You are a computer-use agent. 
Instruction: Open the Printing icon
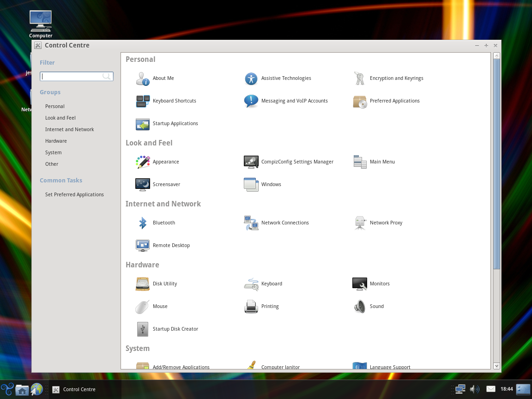(x=251, y=307)
